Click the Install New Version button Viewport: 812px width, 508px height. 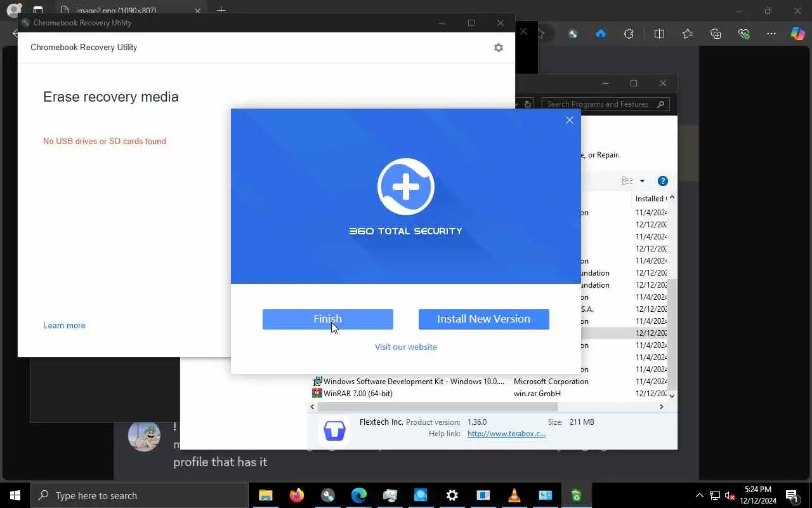(483, 319)
